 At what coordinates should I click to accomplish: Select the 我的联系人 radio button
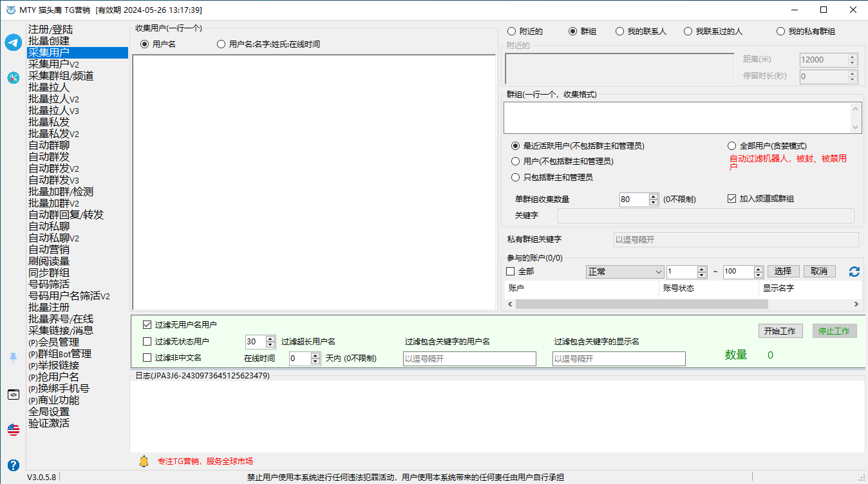click(619, 32)
